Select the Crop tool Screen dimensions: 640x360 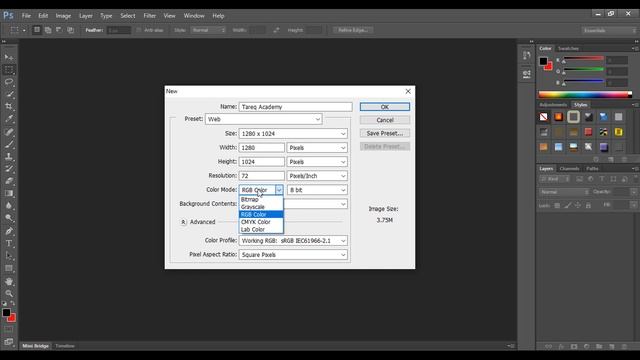click(x=9, y=107)
